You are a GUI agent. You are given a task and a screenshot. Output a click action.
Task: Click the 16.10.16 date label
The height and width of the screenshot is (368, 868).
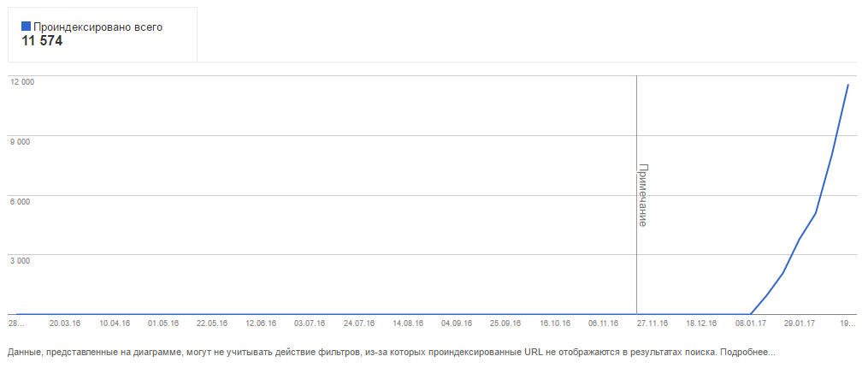(555, 324)
